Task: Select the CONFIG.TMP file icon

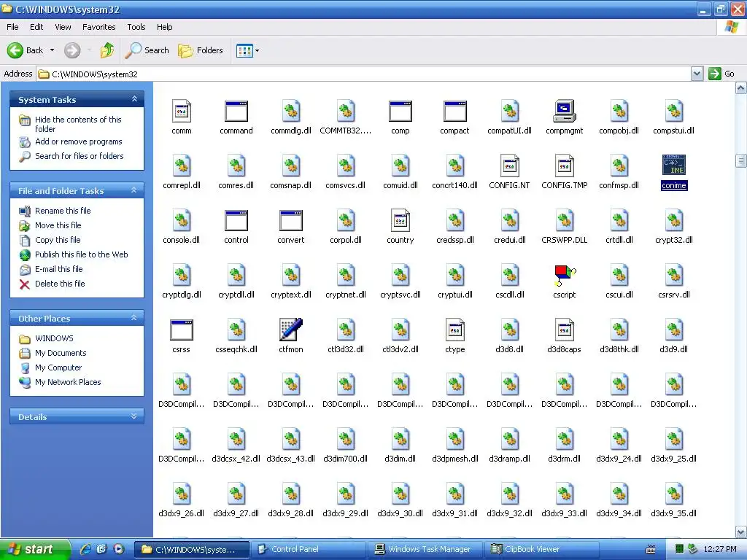Action: (565, 166)
